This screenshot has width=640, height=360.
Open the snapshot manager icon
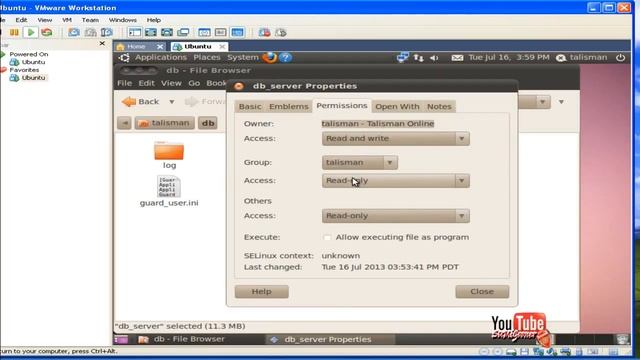(x=107, y=32)
